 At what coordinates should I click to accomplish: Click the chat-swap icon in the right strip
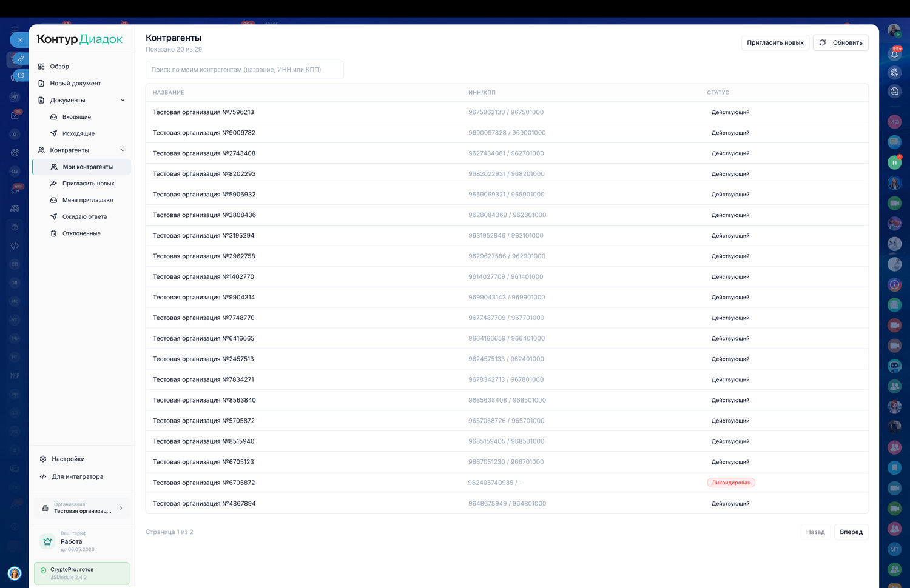click(895, 92)
